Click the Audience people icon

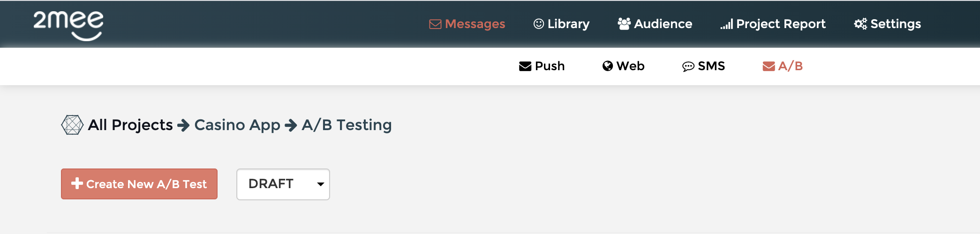[624, 24]
